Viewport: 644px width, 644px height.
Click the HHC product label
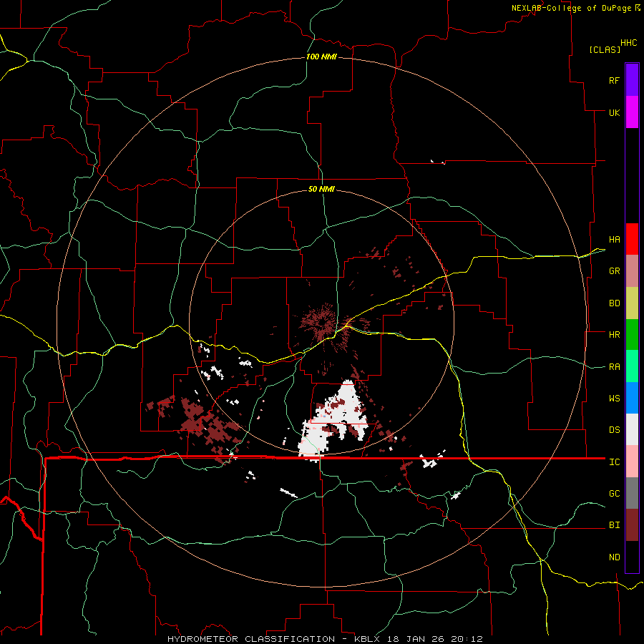[628, 43]
